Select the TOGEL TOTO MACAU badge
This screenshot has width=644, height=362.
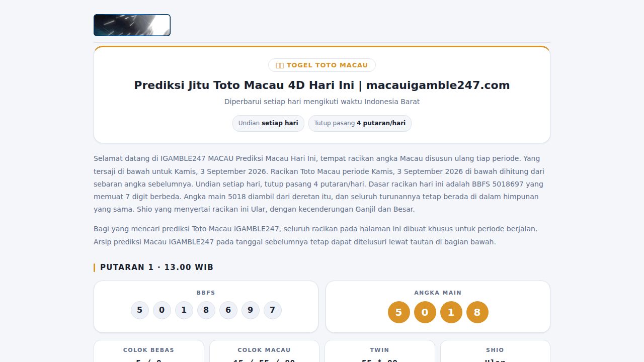click(322, 65)
